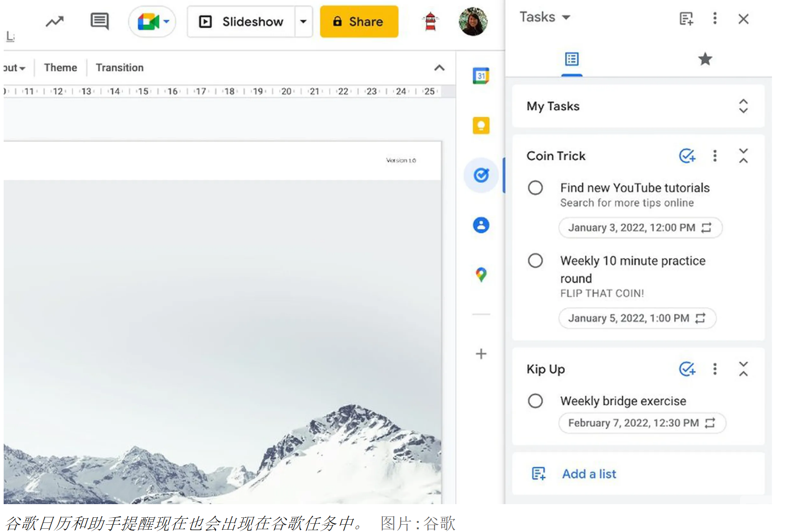788x532 pixels.
Task: Complete the 'Weekly bridge exercise' task
Action: [x=535, y=401]
